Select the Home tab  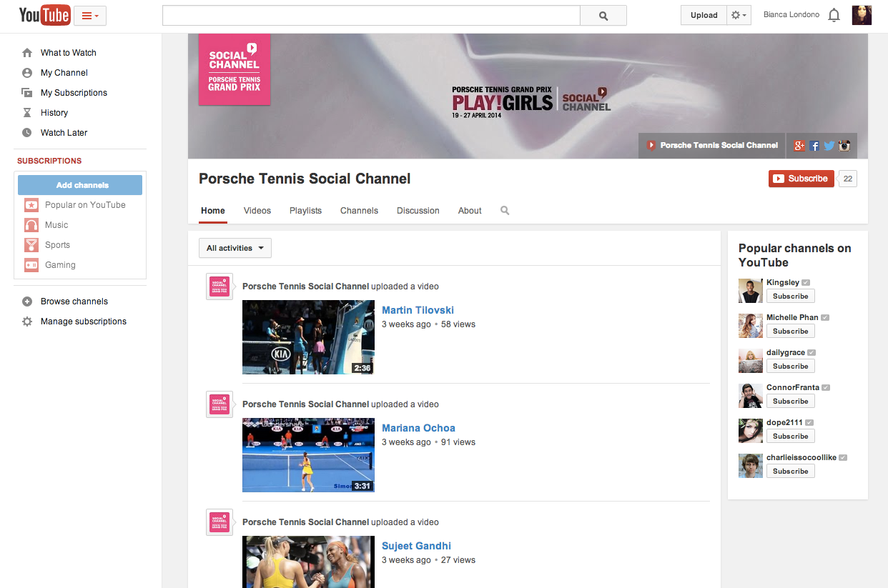213,211
